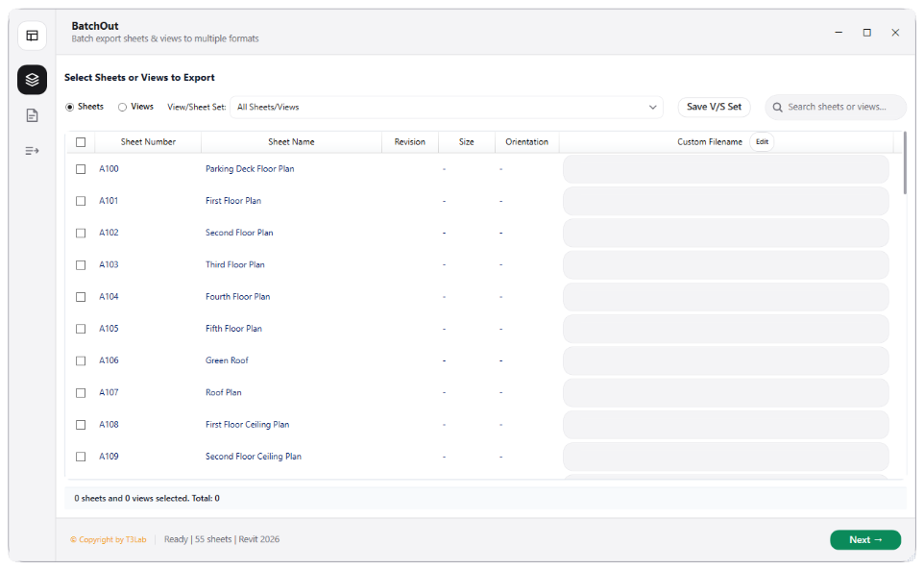Check the A103 sheet checkbox
This screenshot has width=924, height=570.
[81, 264]
